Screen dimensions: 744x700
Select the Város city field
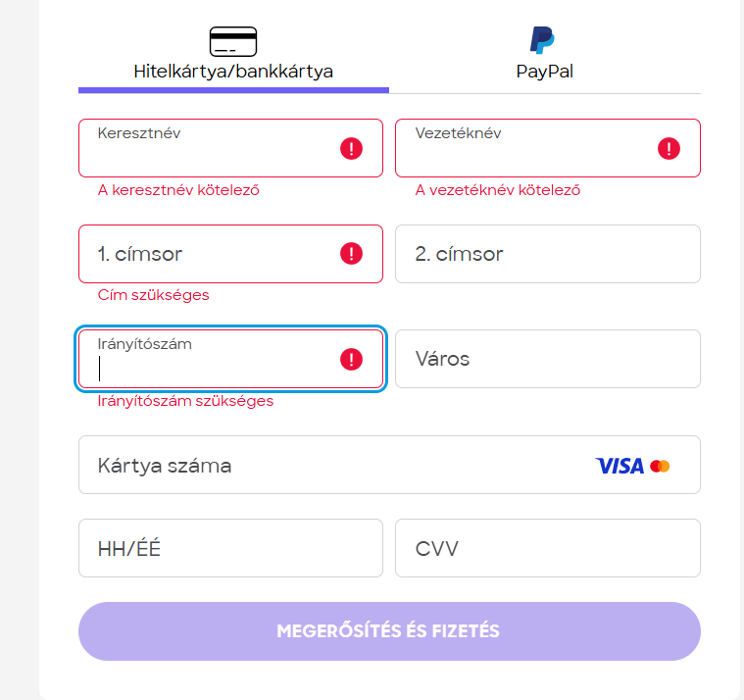547,359
